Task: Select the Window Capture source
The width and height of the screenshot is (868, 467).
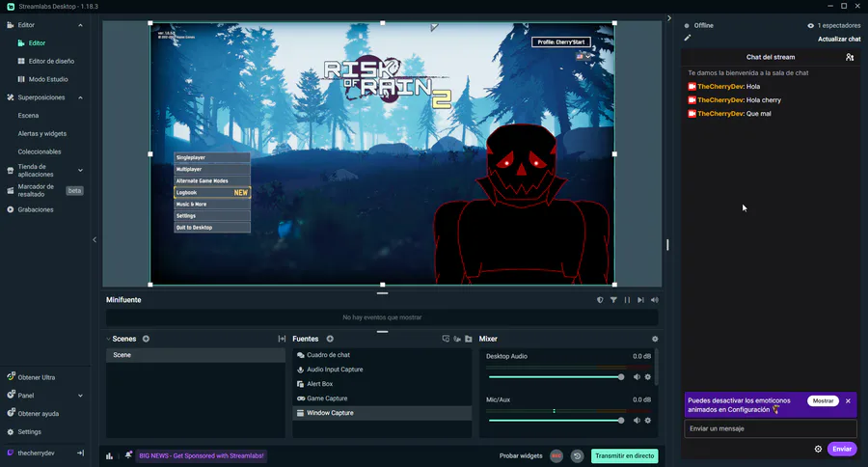Action: [x=382, y=413]
